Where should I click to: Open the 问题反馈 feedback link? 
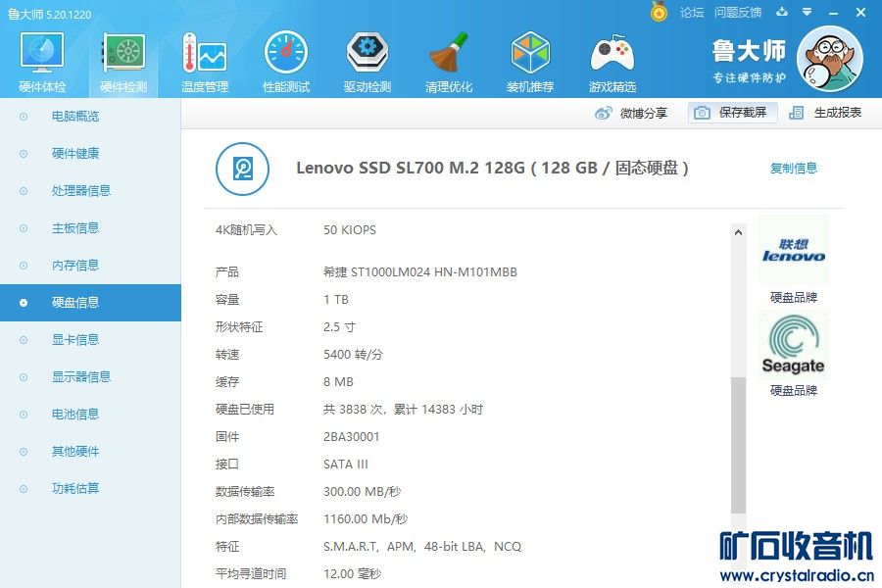738,12
